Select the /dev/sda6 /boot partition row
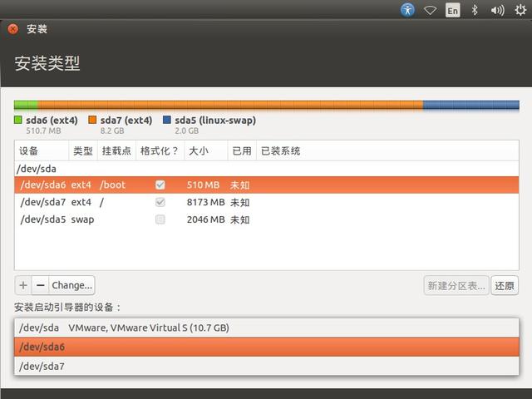This screenshot has width=532, height=399. [266, 185]
